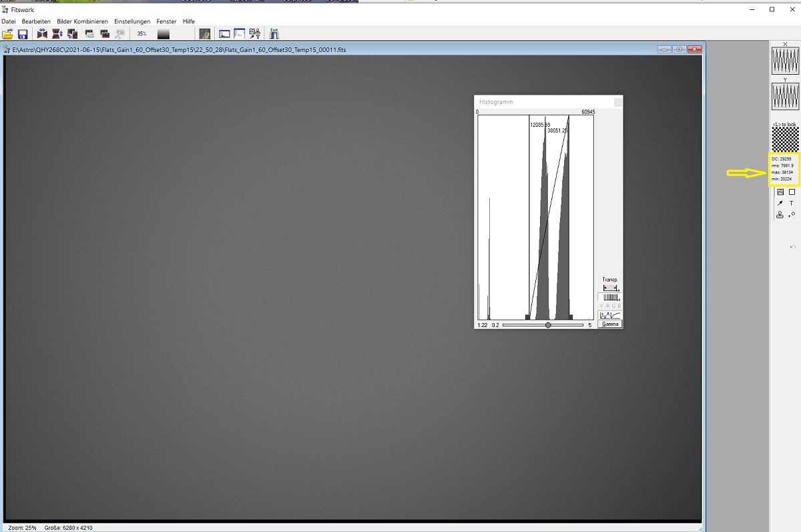This screenshot has height=532, width=801.
Task: Toggle the histogram barcode scale button
Action: 610,298
